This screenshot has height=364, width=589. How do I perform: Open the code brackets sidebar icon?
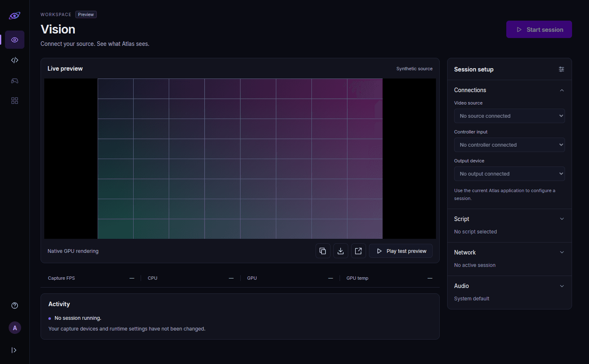click(x=14, y=60)
